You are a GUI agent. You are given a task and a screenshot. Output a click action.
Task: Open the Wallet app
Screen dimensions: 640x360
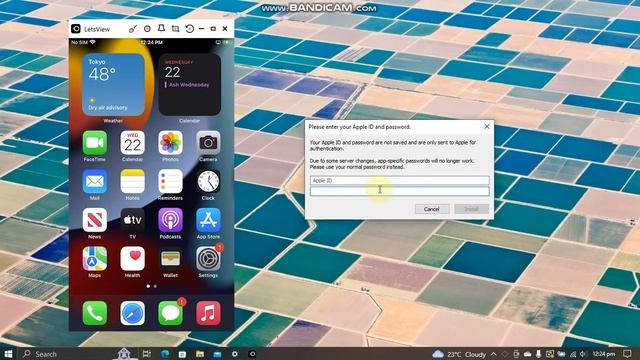(170, 259)
